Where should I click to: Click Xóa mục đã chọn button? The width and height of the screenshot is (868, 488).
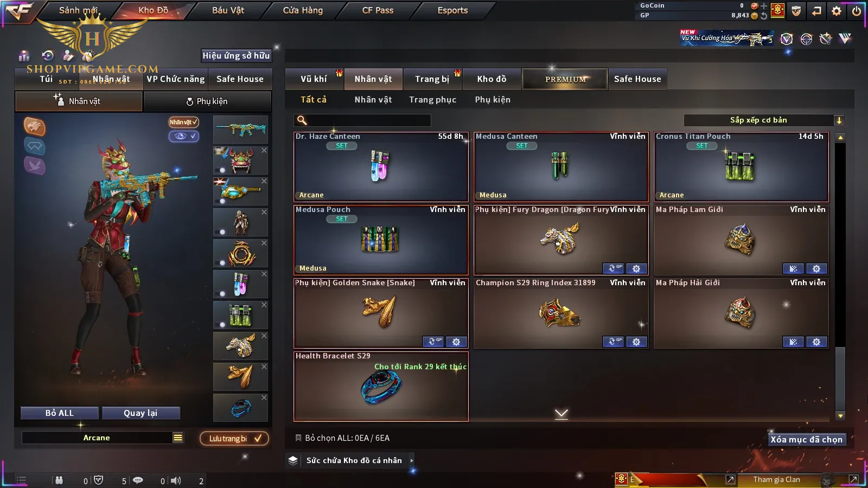807,439
